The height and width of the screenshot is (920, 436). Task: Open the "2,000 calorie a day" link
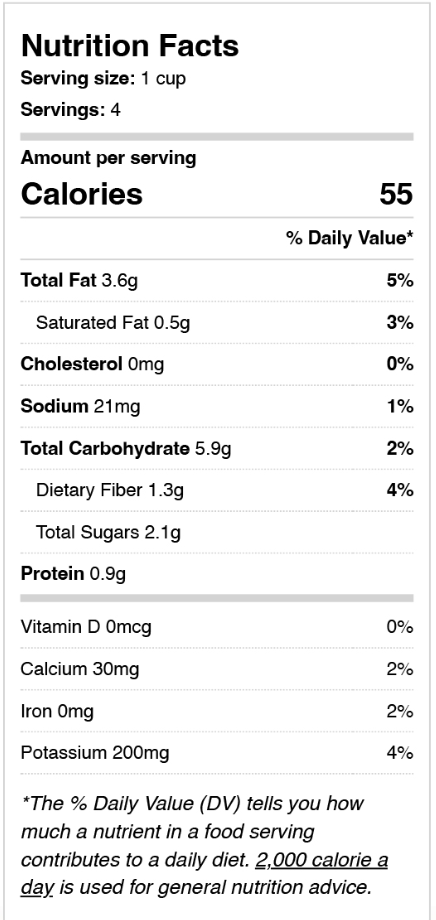coord(322,861)
